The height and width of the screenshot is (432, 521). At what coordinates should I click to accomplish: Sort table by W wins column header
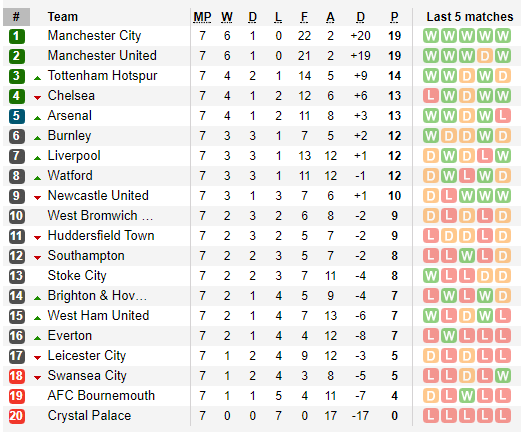click(227, 17)
